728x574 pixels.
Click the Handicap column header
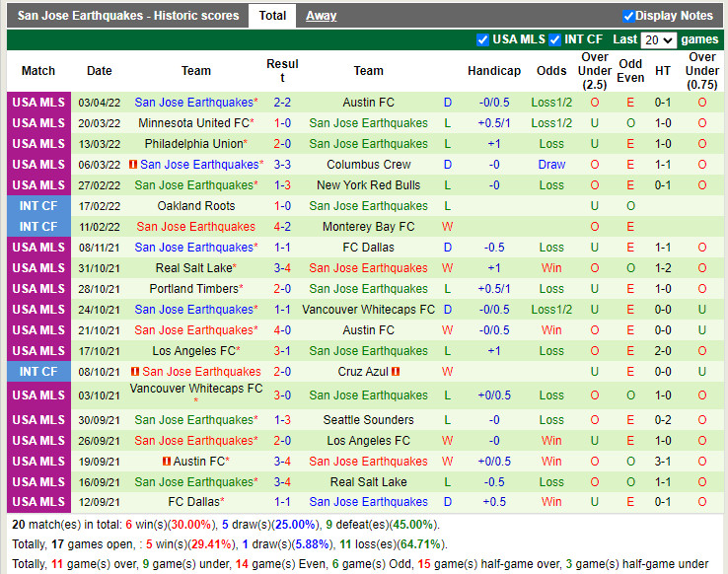493,71
